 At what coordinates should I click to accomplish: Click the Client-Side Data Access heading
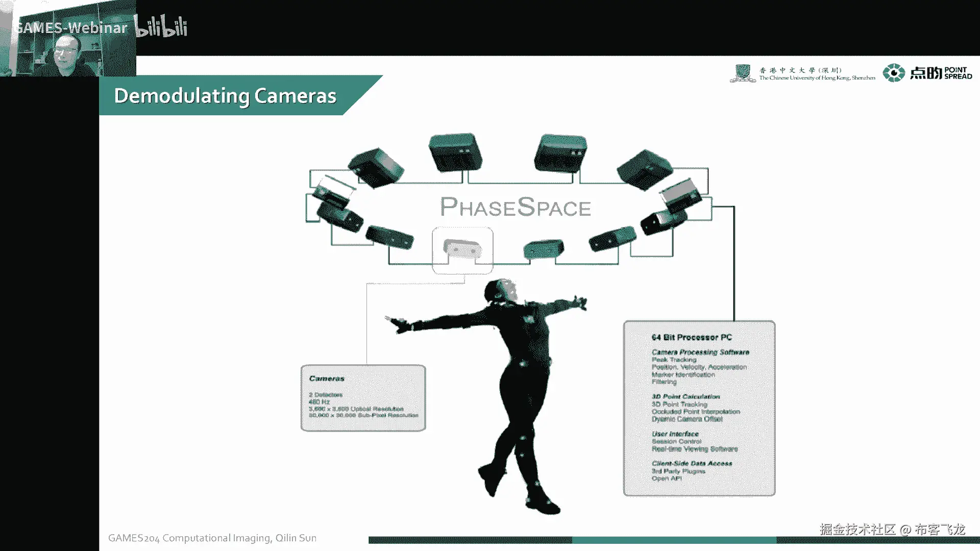pos(692,463)
